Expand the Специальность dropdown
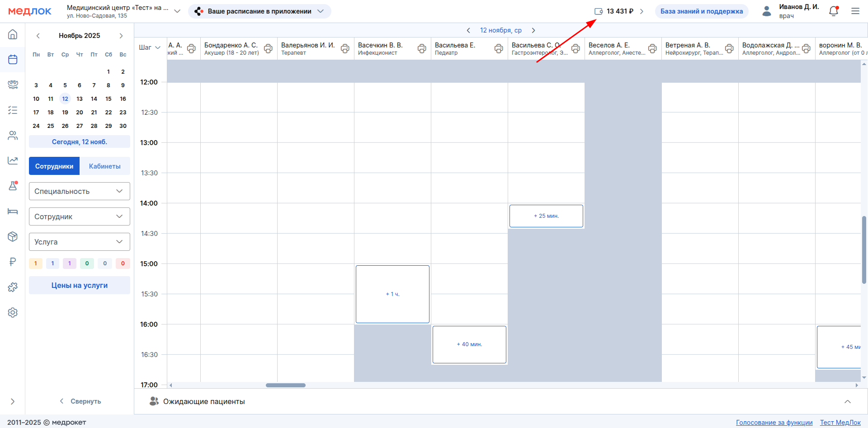This screenshot has height=428, width=868. (x=80, y=191)
